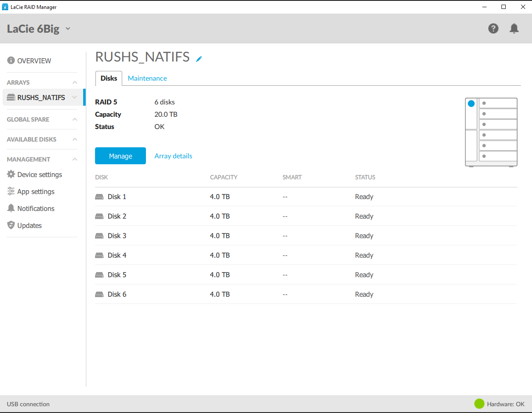532x413 pixels.
Task: Open App settings in sidebar
Action: [x=36, y=191]
